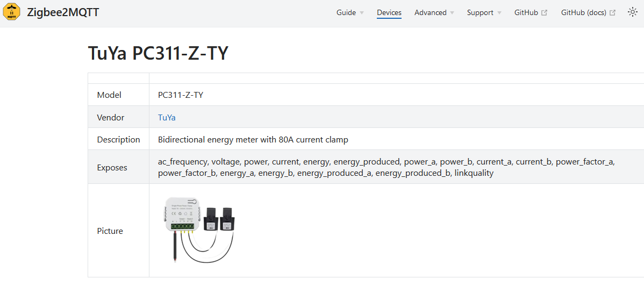This screenshot has width=644, height=300.
Task: Click the exposes list starting with ac_frequency
Action: pos(387,168)
